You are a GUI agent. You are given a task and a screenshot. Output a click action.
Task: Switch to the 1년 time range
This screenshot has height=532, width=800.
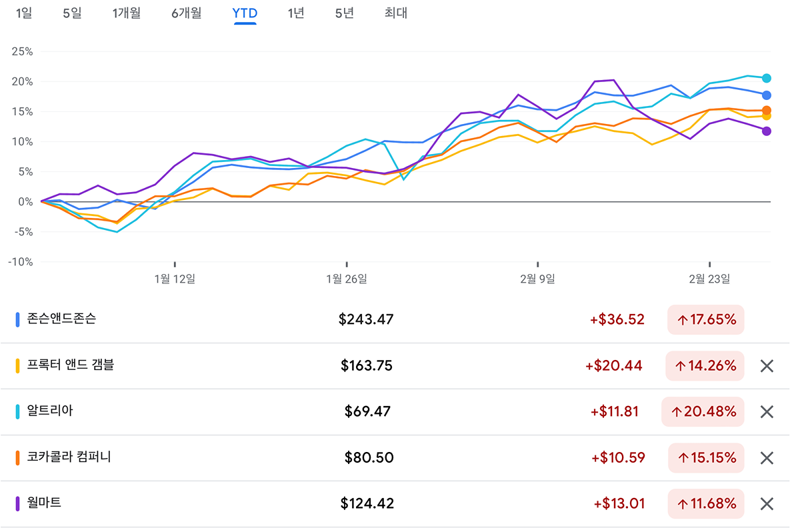(x=295, y=13)
